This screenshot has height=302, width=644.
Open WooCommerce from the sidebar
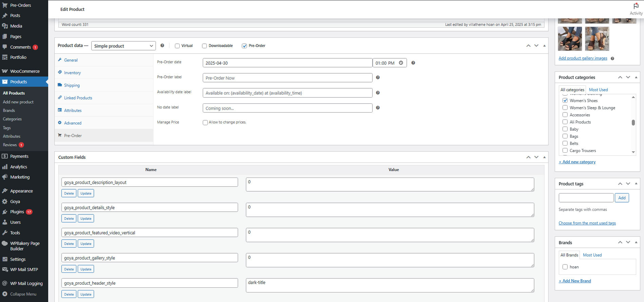(x=24, y=71)
